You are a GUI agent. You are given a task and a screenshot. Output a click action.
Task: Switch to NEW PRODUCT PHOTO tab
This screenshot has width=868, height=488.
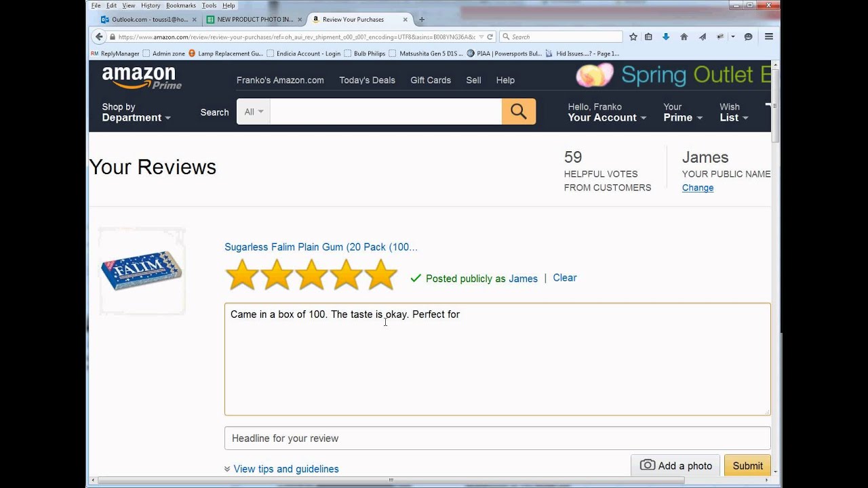tap(254, 20)
